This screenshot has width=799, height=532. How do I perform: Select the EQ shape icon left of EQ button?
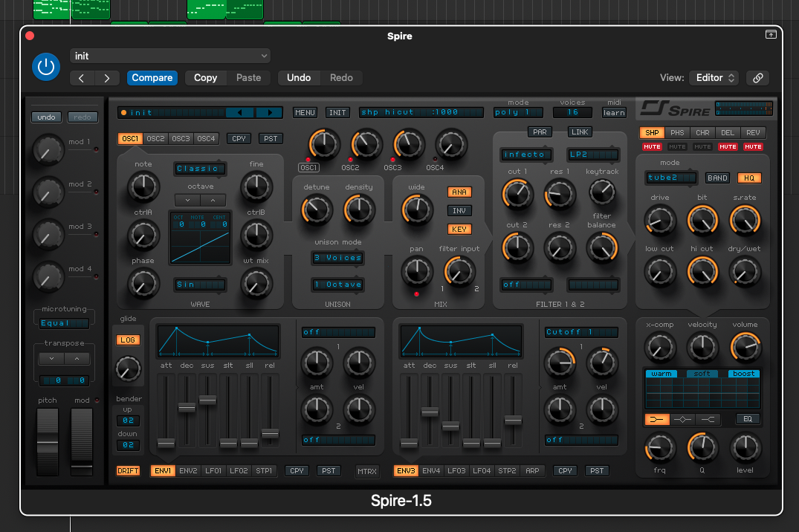(708, 419)
